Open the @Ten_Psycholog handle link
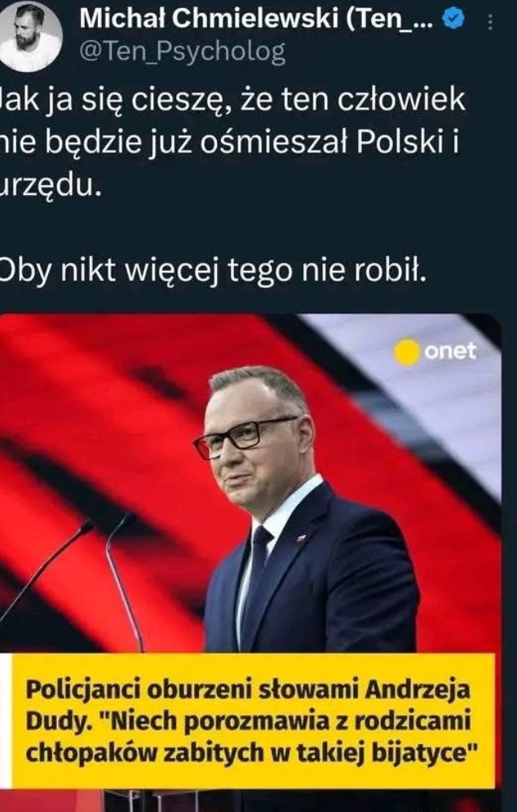Image resolution: width=517 pixels, height=812 pixels. tap(182, 52)
